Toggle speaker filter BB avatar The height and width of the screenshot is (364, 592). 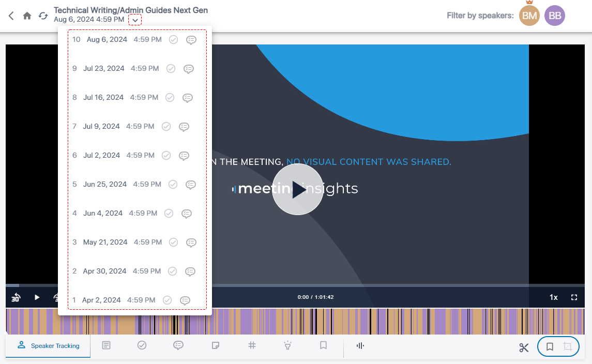555,16
